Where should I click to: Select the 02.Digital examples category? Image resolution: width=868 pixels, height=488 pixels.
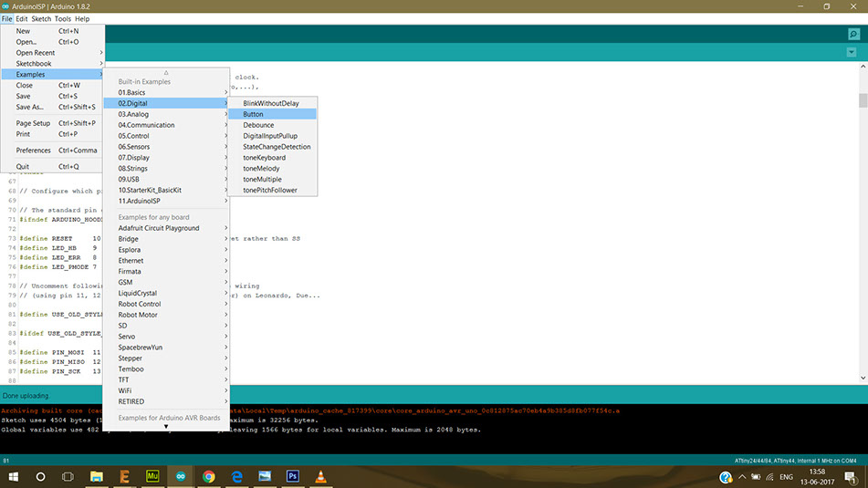point(166,103)
